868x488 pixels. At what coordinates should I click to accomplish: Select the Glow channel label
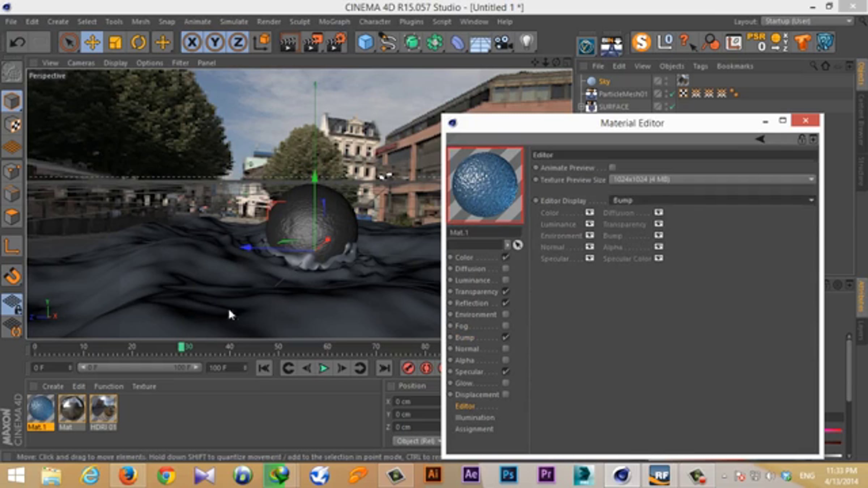click(x=463, y=383)
